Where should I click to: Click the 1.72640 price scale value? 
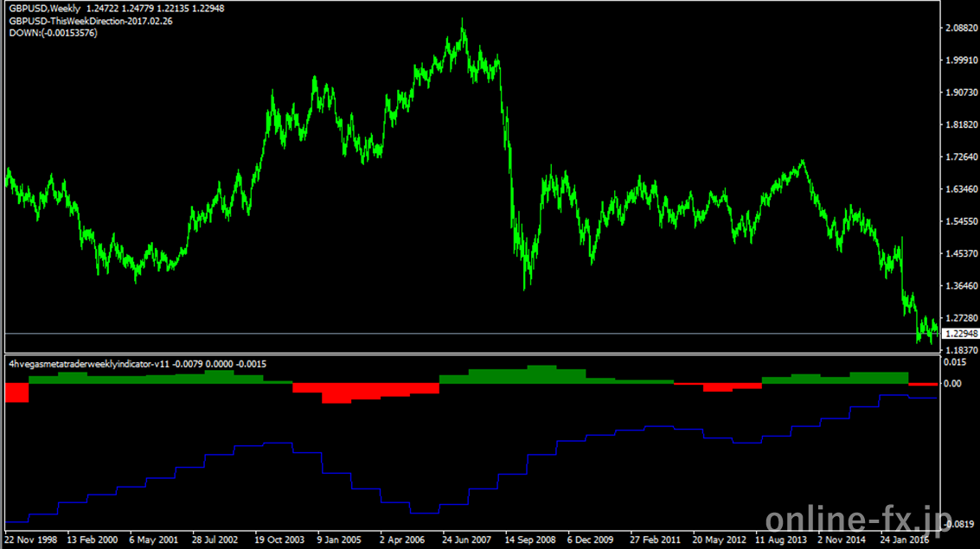click(962, 156)
